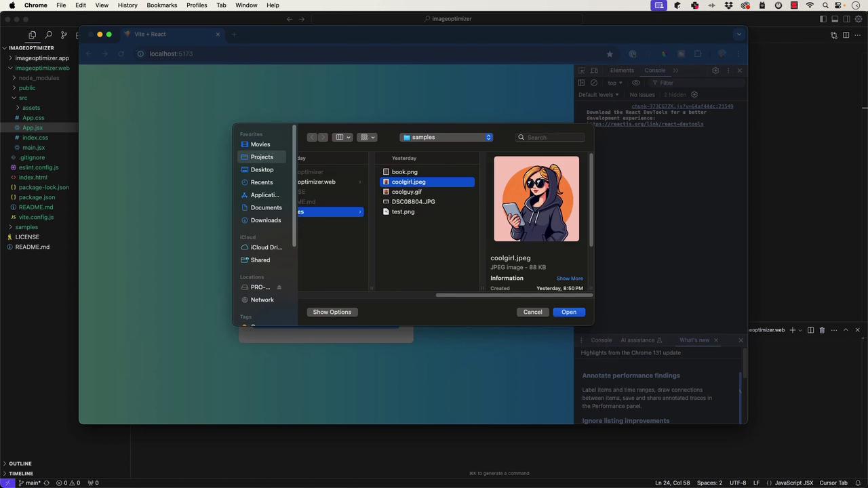
Task: Open VS Code Explorer view icon
Action: coord(32,35)
